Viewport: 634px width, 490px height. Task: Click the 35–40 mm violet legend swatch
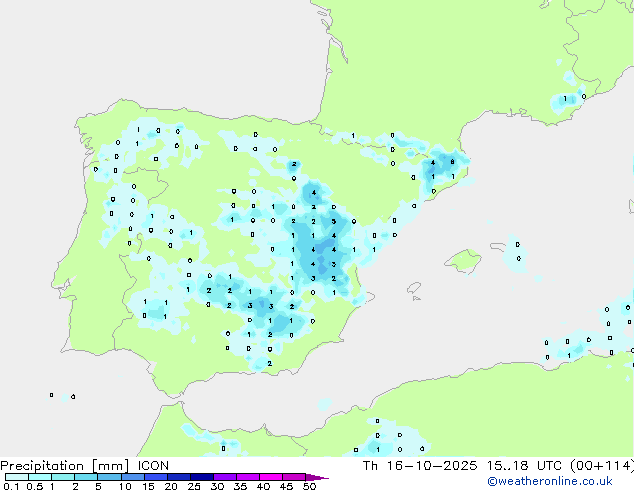[247, 477]
